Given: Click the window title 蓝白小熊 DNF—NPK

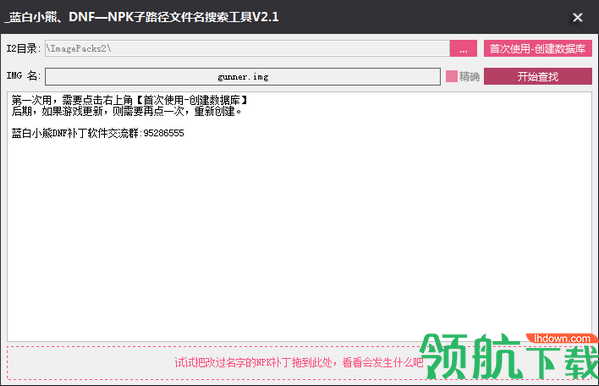Looking at the screenshot, I should (142, 17).
